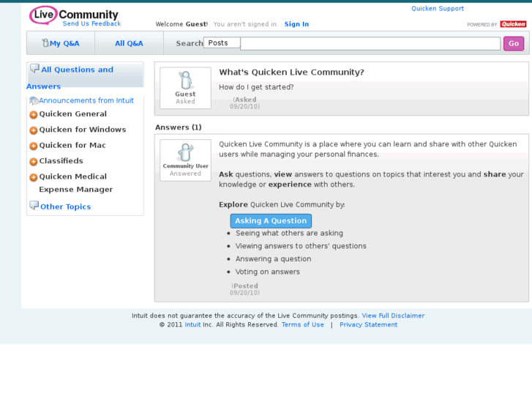Click the 'Welcome Guest!' text
The image size is (532, 399).
pyautogui.click(x=181, y=24)
